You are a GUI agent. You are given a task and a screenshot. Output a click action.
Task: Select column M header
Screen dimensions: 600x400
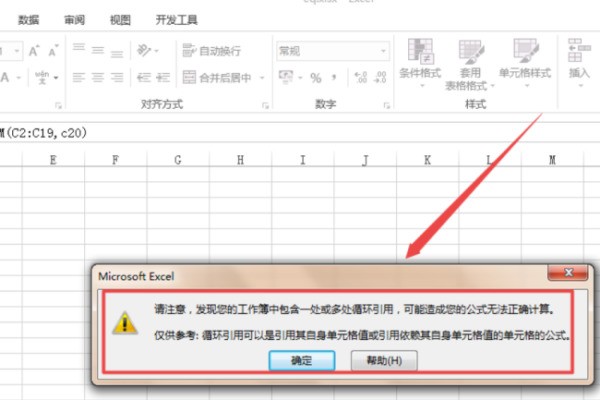[x=552, y=160]
